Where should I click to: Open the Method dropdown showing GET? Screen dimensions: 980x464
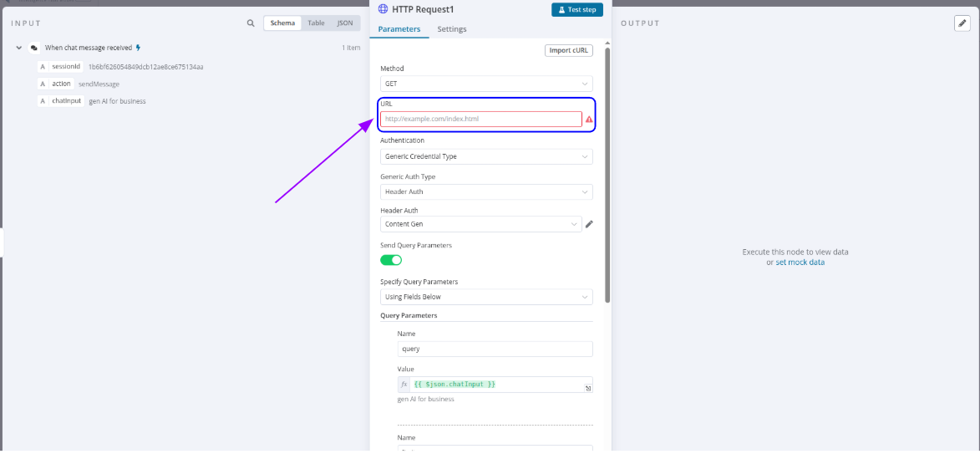pyautogui.click(x=486, y=84)
